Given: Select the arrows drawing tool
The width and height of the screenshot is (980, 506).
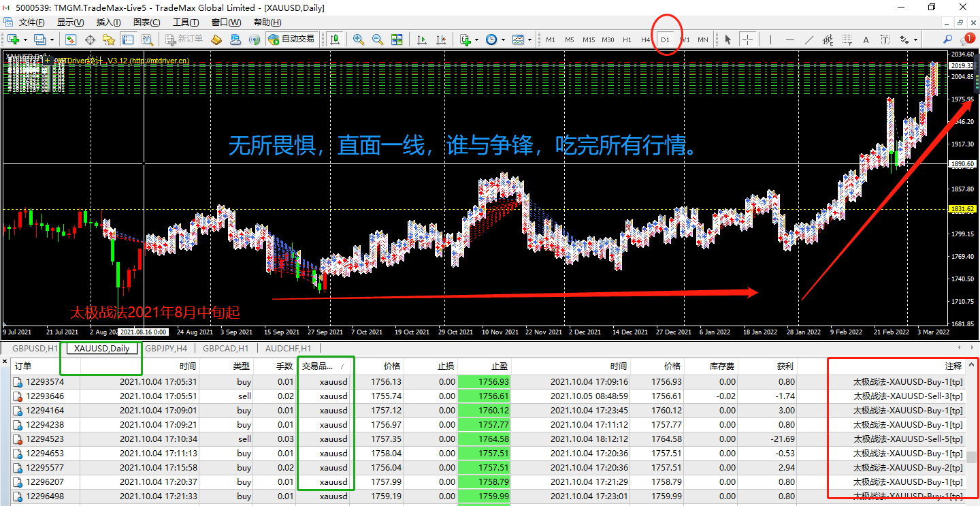Looking at the screenshot, I should 904,39.
